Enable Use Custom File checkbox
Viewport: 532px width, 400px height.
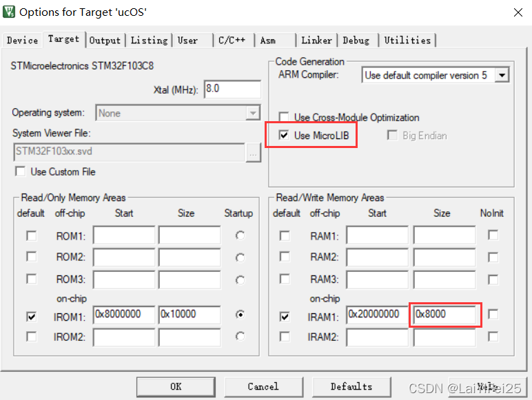click(x=21, y=171)
